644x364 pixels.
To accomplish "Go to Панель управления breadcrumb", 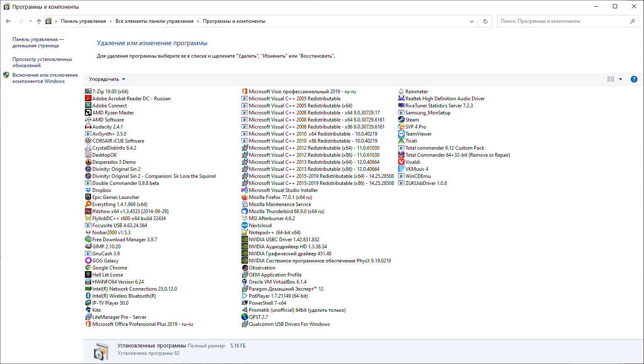I will 83,21.
